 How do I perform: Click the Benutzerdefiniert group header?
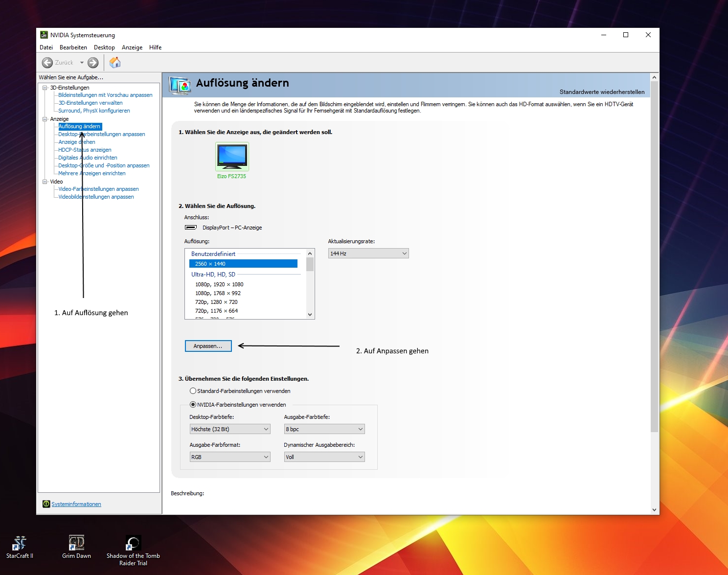tap(213, 254)
